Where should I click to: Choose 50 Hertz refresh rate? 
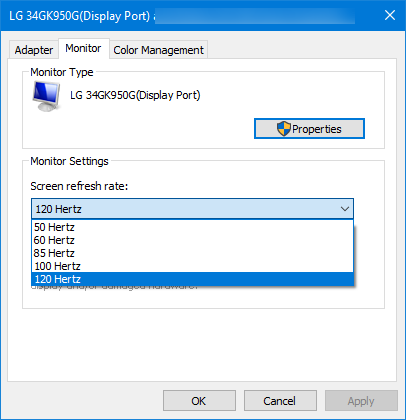click(192, 227)
